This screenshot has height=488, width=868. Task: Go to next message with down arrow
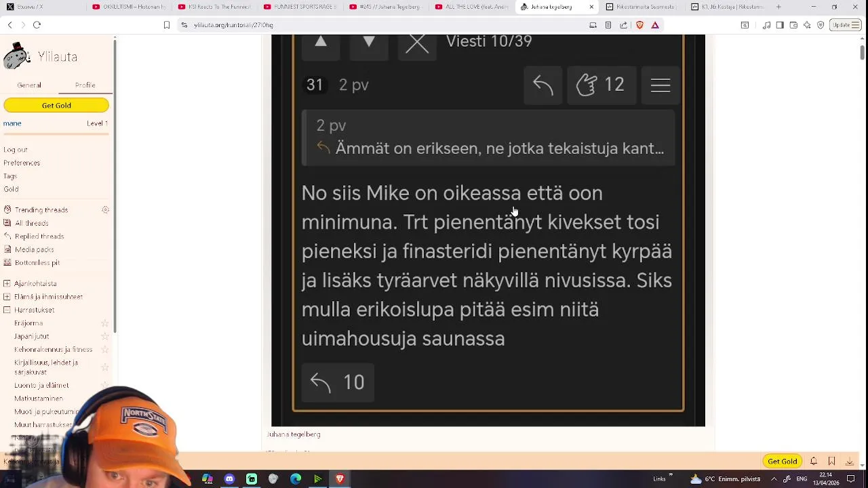[x=369, y=43]
